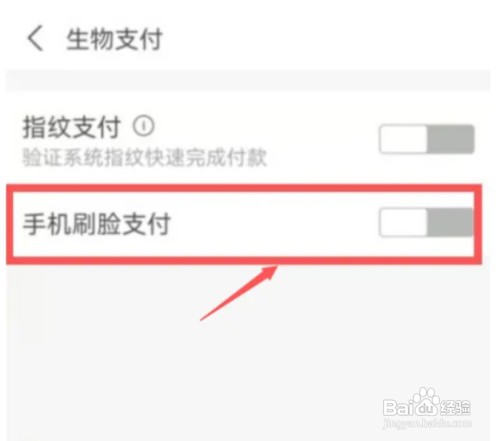Image resolution: width=500 pixels, height=441 pixels.
Task: Turn on the 手机刷脸支付 toggle
Action: click(427, 222)
